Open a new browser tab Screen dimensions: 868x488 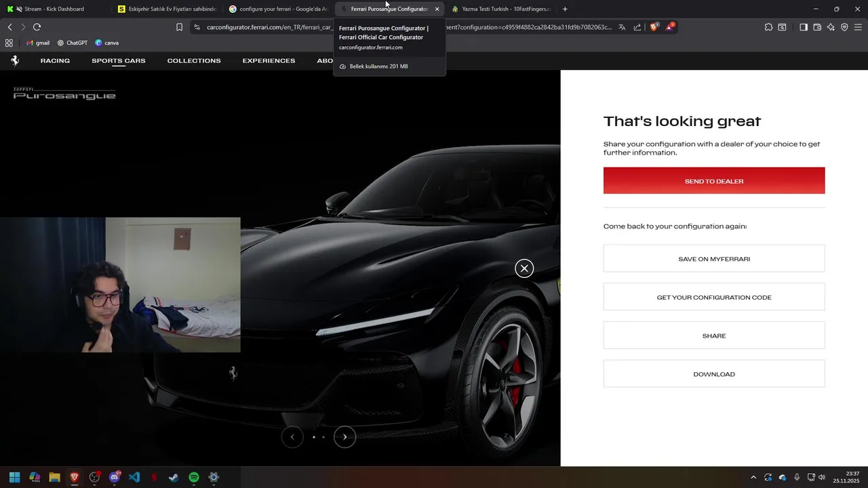point(565,9)
